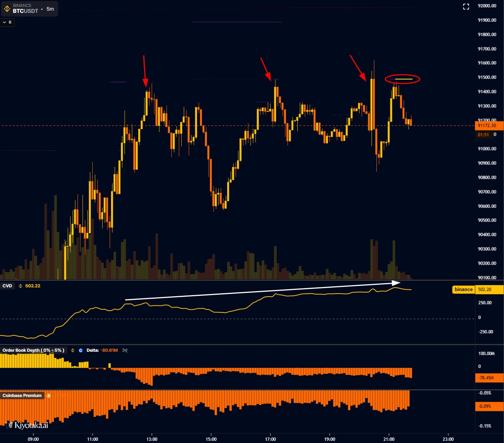Click the Binance logo beside BTCUSDT
Screen dimensions: 504x443
(7, 8)
